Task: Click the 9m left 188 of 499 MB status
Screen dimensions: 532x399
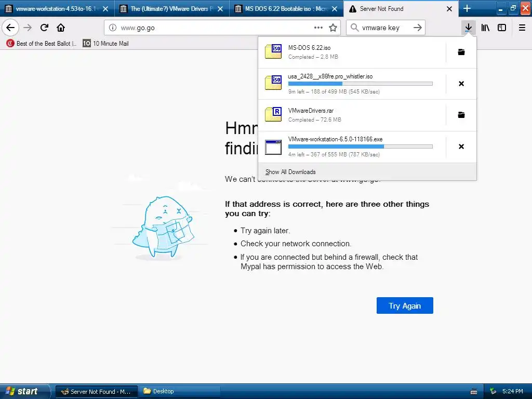Action: tap(334, 91)
